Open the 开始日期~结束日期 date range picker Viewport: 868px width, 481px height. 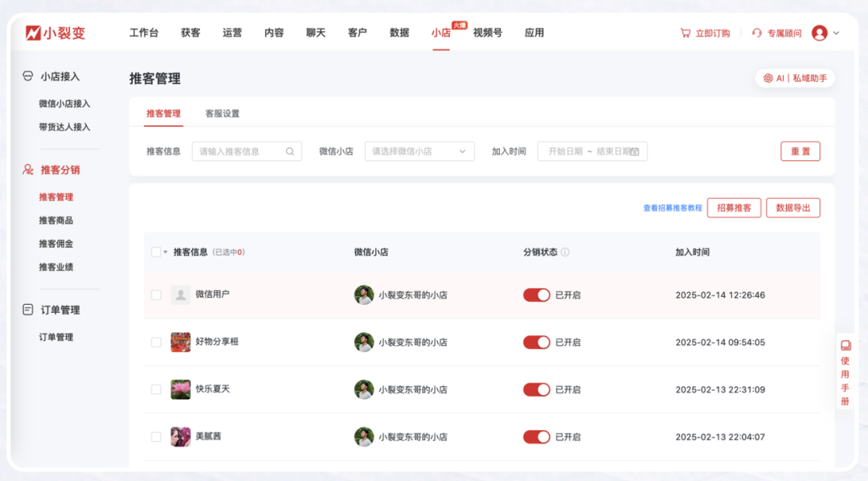592,151
